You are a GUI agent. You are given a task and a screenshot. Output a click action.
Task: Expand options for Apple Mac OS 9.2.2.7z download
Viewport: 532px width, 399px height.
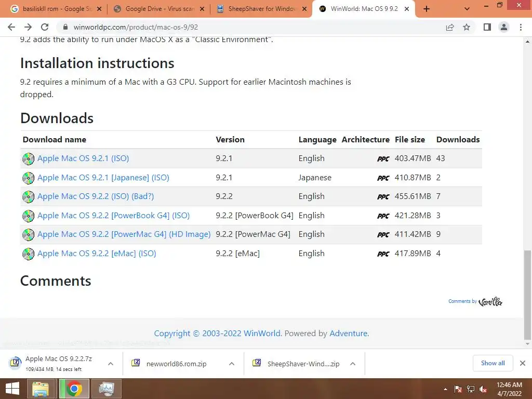pyautogui.click(x=111, y=364)
